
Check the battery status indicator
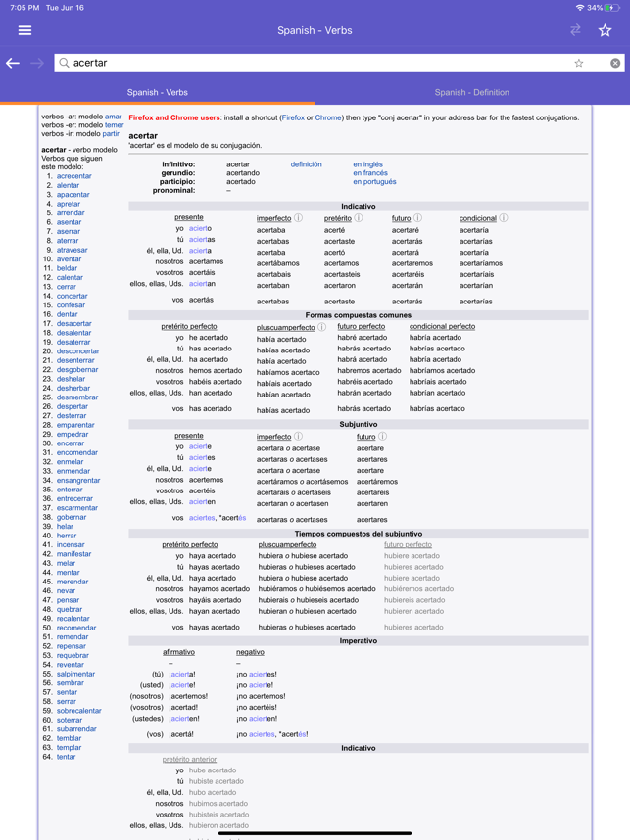612,8
